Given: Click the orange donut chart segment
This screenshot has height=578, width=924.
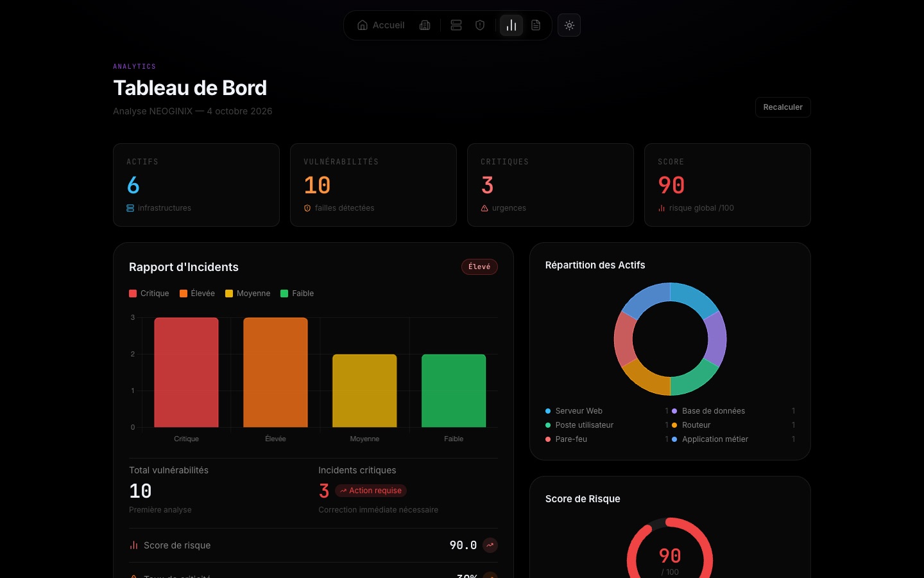Looking at the screenshot, I should click(647, 379).
